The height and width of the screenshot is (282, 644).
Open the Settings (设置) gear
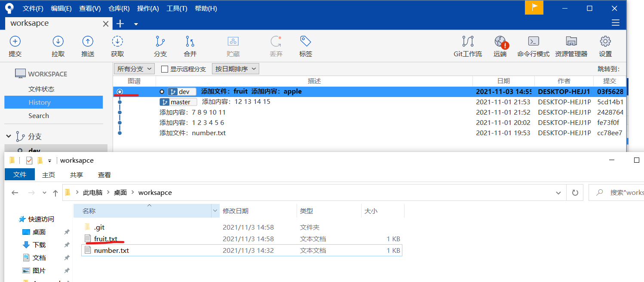pos(605,41)
